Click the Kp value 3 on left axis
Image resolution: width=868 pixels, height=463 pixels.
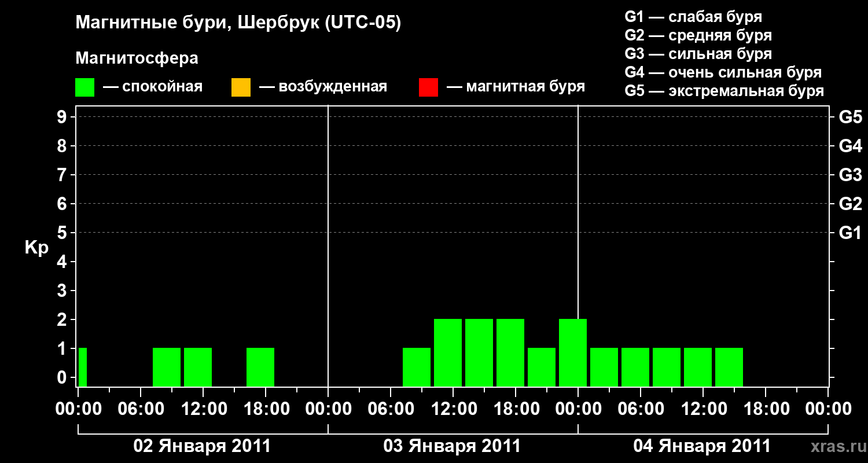63,291
